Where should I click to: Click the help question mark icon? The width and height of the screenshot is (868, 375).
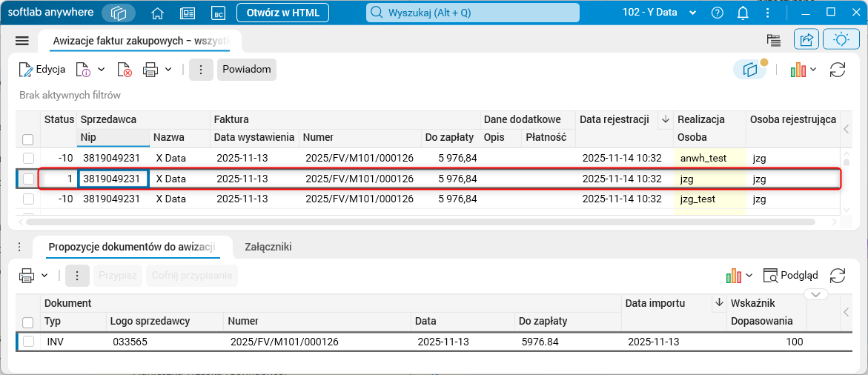coord(717,13)
